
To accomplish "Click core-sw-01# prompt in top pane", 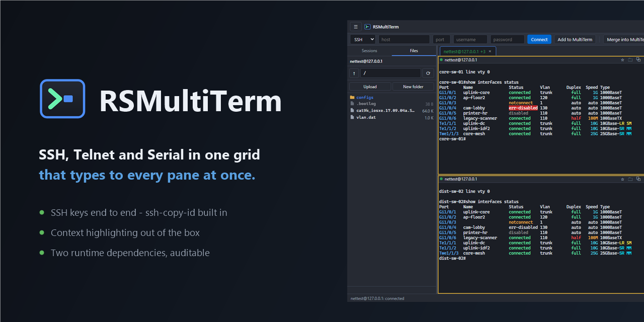I will coord(452,138).
